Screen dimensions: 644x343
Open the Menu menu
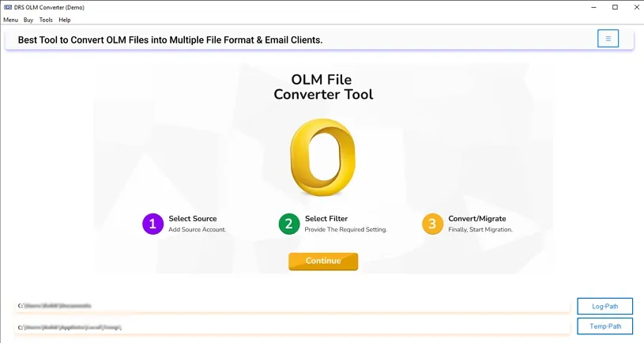11,20
